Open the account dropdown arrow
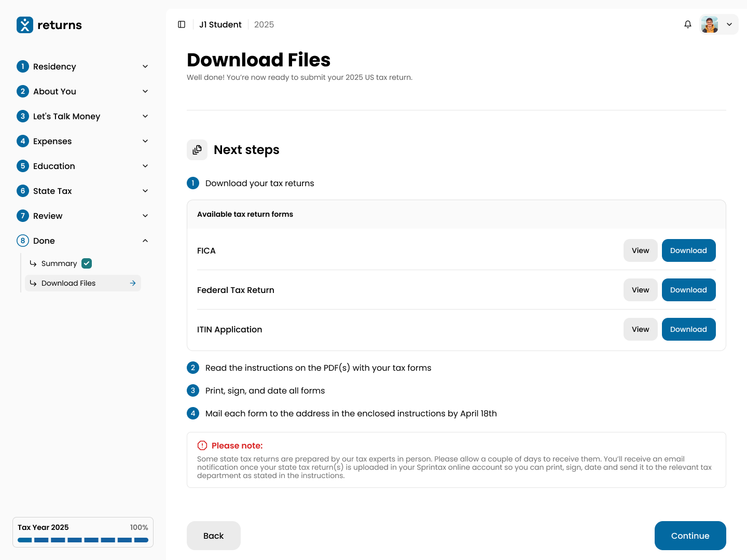Screen dimensions: 747x560 pos(729,24)
